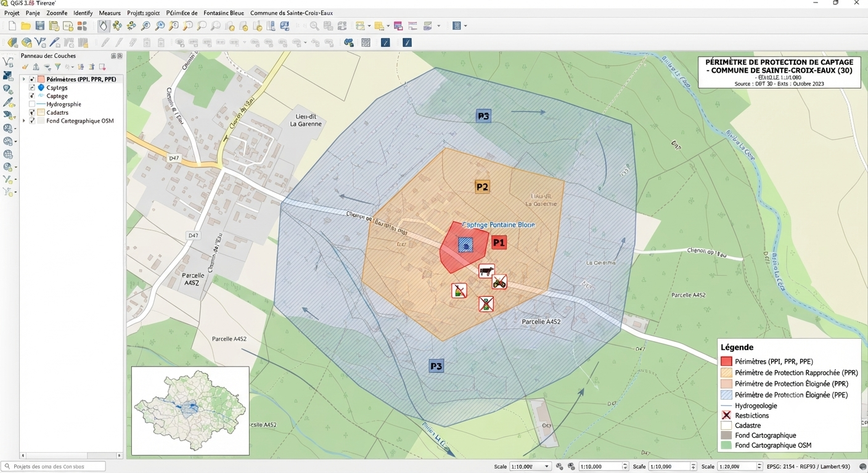Click the P1 perimeter label on map
Screen dimensions: 868x473
[499, 243]
